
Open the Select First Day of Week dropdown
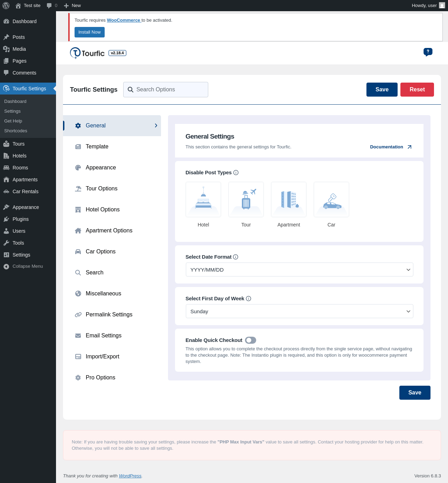point(300,311)
